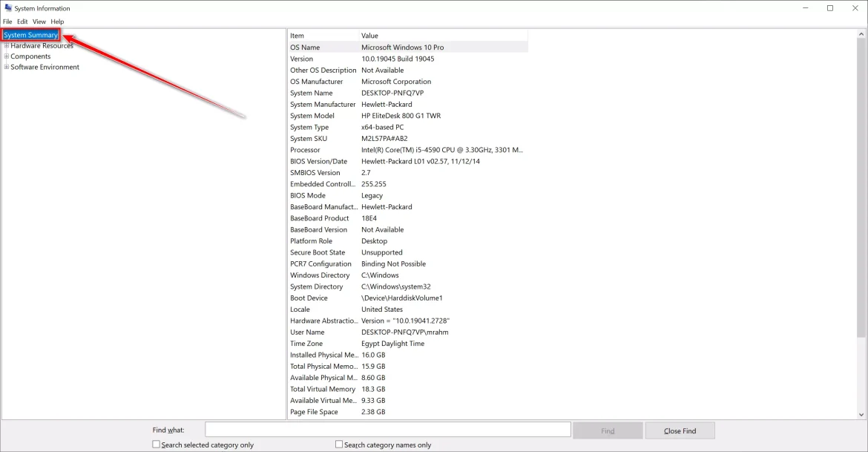868x452 pixels.
Task: Select System Summary in the tree
Action: (30, 35)
